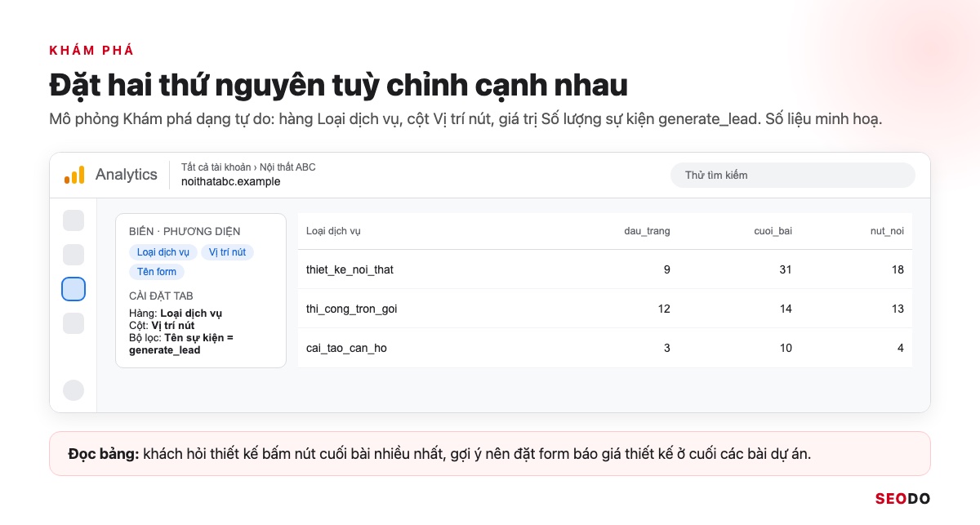The image size is (980, 525).
Task: Click the "cuoi_bai" column header
Action: [x=773, y=231]
